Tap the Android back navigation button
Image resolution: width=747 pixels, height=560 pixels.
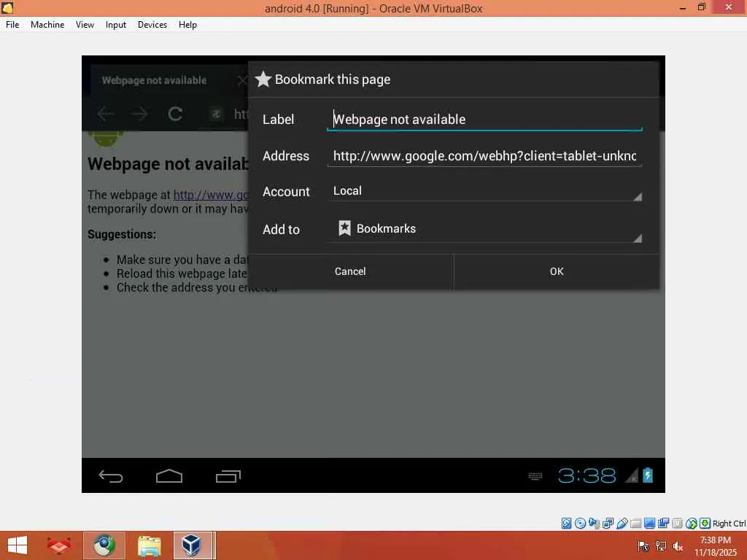(111, 475)
